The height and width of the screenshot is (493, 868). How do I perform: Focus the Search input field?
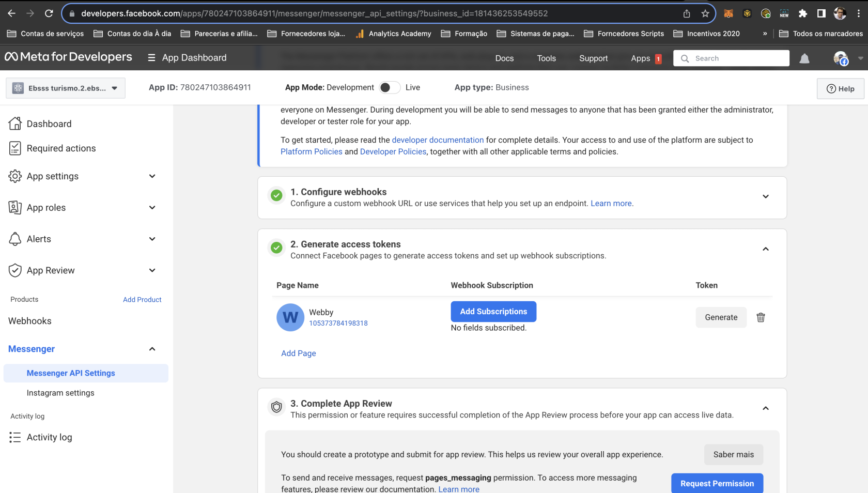pyautogui.click(x=731, y=58)
